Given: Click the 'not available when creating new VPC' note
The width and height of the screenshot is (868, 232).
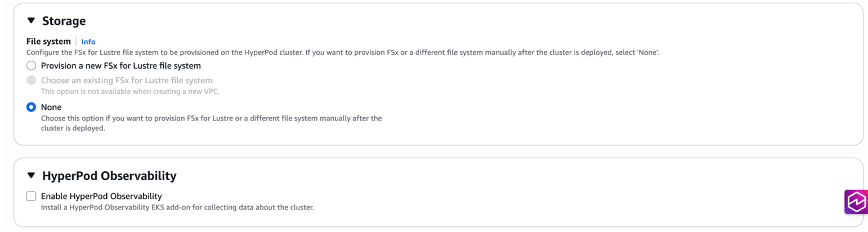Looking at the screenshot, I should 129,91.
